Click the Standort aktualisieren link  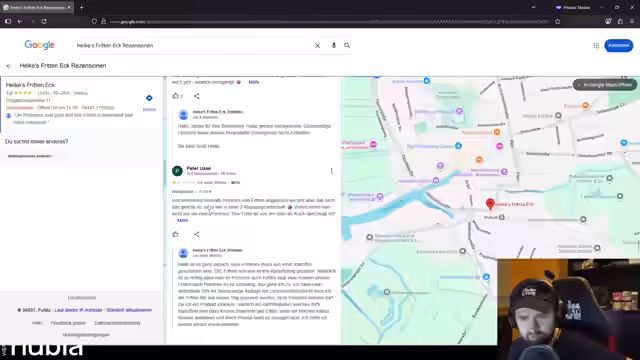point(129,310)
